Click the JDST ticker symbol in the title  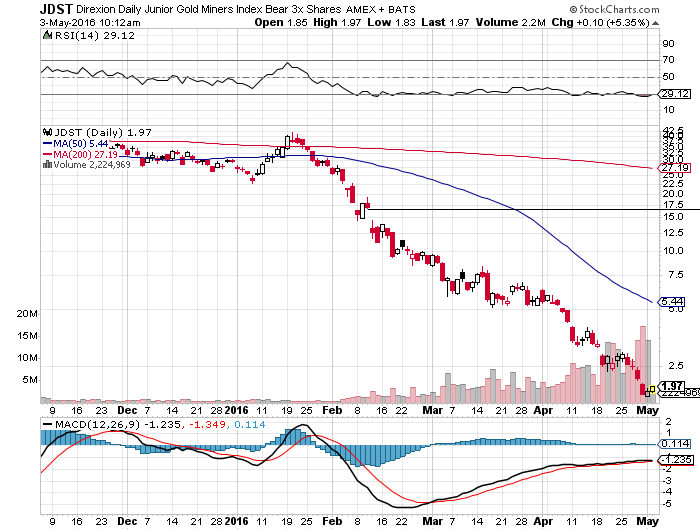click(x=57, y=9)
